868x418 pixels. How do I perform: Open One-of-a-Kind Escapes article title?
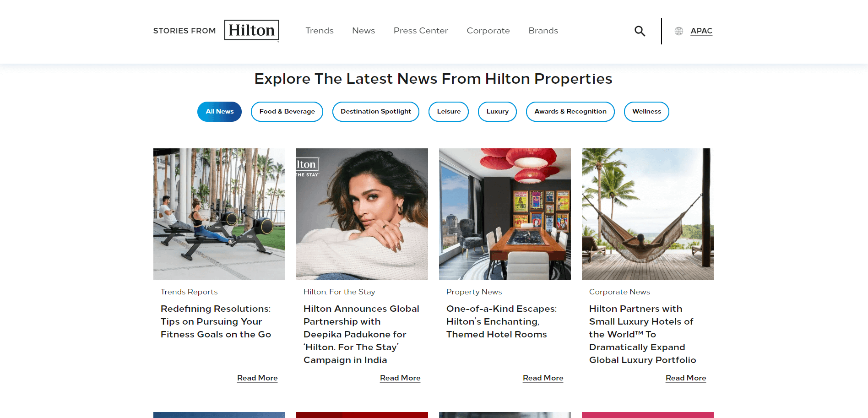coord(501,322)
